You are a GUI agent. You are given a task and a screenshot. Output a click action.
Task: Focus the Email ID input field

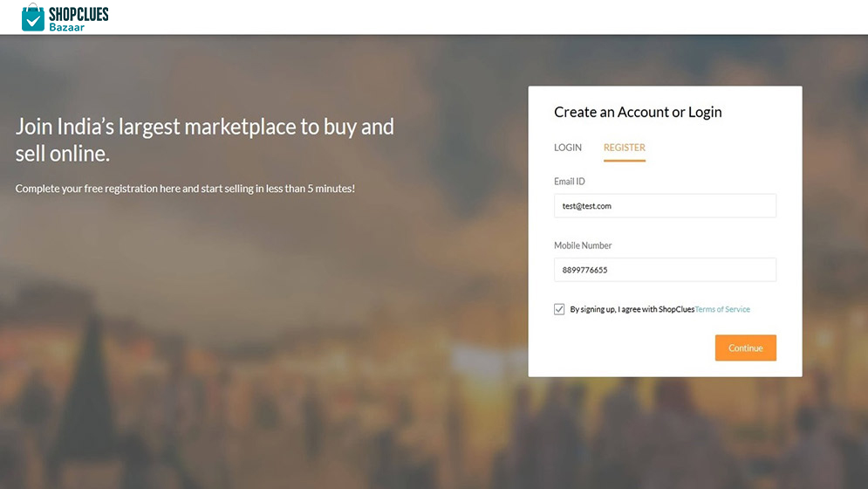coord(665,206)
